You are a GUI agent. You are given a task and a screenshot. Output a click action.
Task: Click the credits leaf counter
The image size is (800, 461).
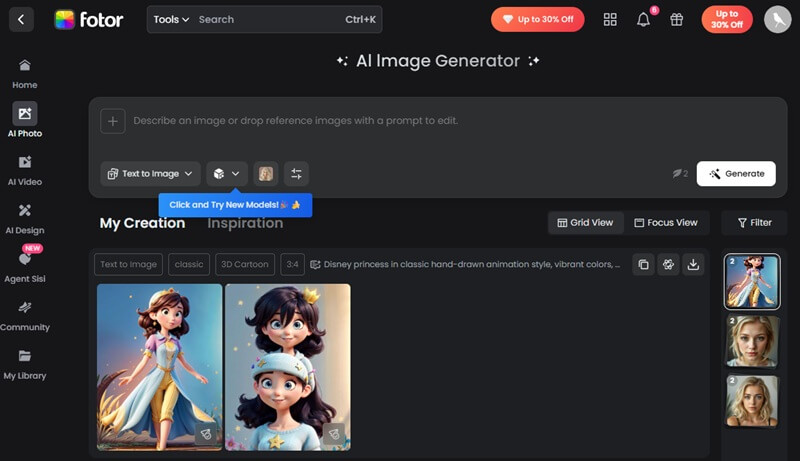680,174
